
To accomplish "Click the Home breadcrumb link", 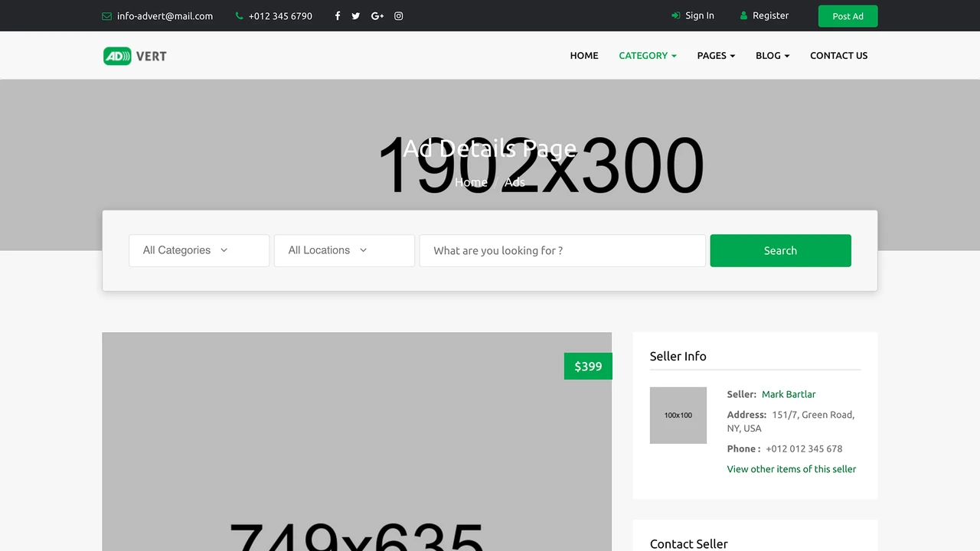I will pyautogui.click(x=471, y=182).
